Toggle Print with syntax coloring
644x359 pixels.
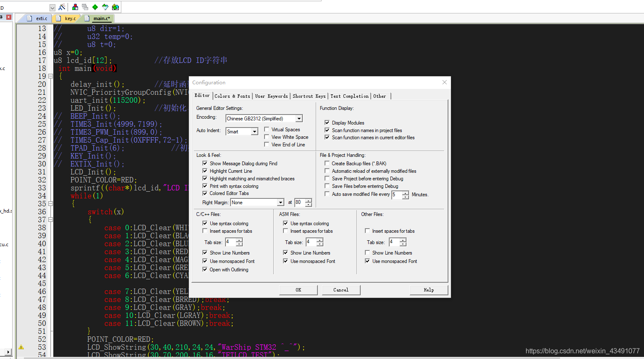click(x=205, y=186)
